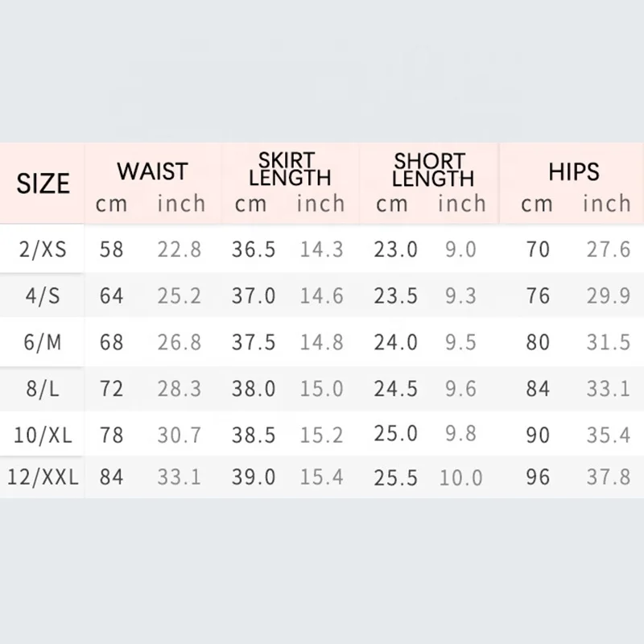Image resolution: width=644 pixels, height=644 pixels.
Task: Pick the 12/XXL size label
Action: pos(43,477)
